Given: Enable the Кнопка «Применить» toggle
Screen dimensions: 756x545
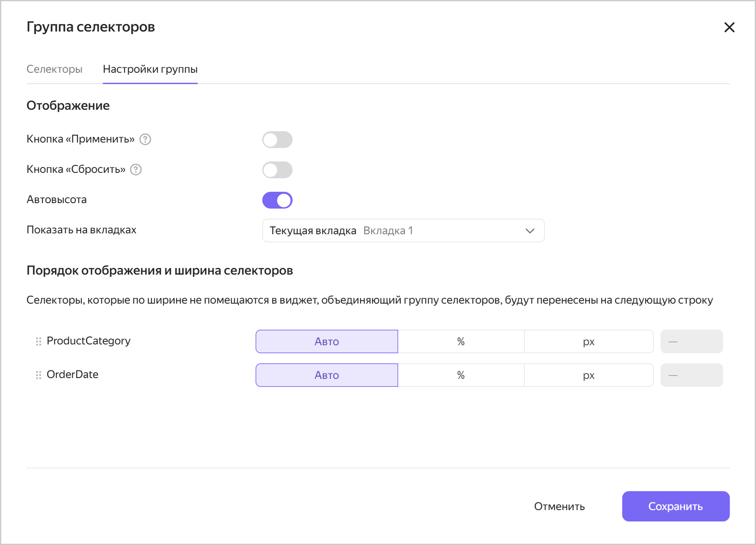Looking at the screenshot, I should pos(277,140).
